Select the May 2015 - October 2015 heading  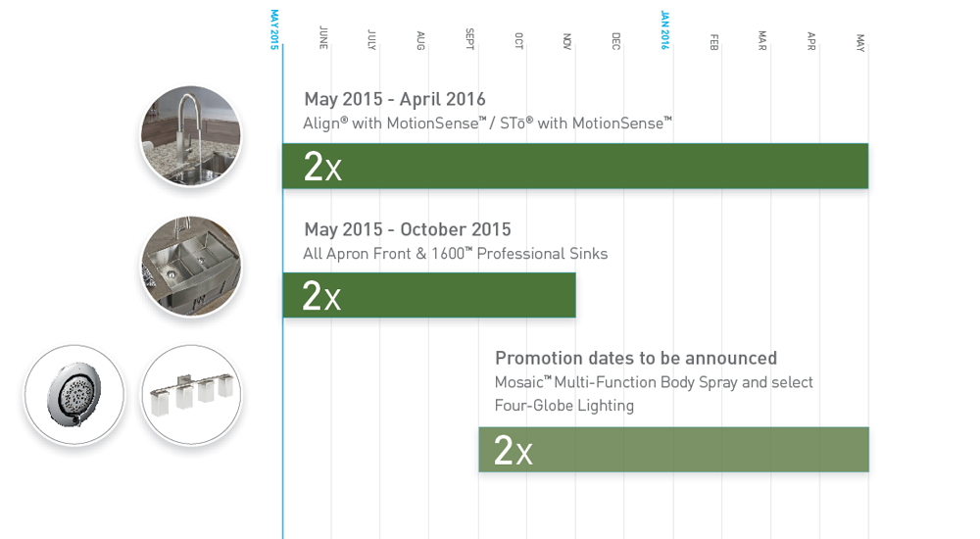[x=408, y=229]
